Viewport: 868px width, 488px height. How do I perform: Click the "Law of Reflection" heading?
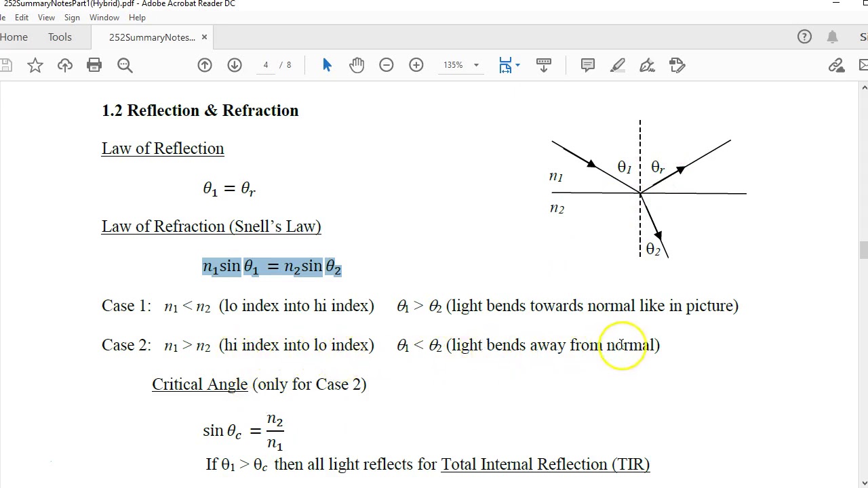click(x=163, y=148)
